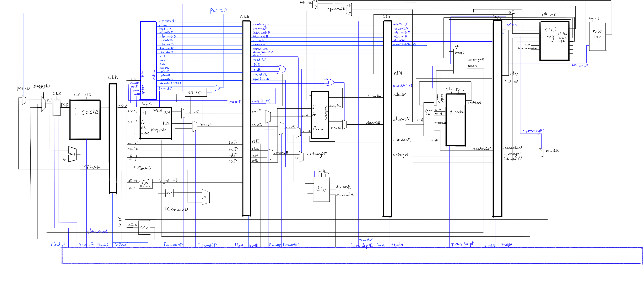644x293 pixels.
Task: Click the Sign Extend block
Action: tap(145, 184)
